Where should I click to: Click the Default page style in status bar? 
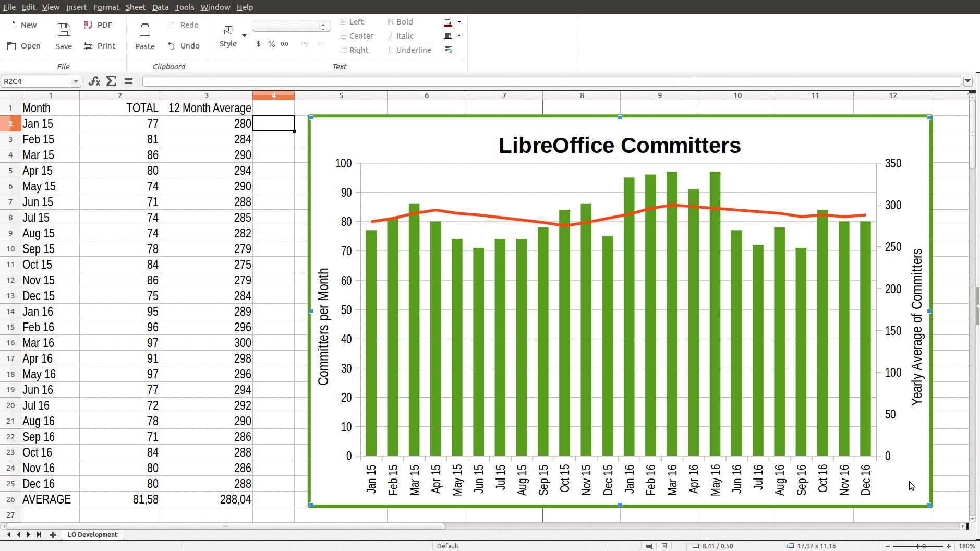click(x=447, y=546)
